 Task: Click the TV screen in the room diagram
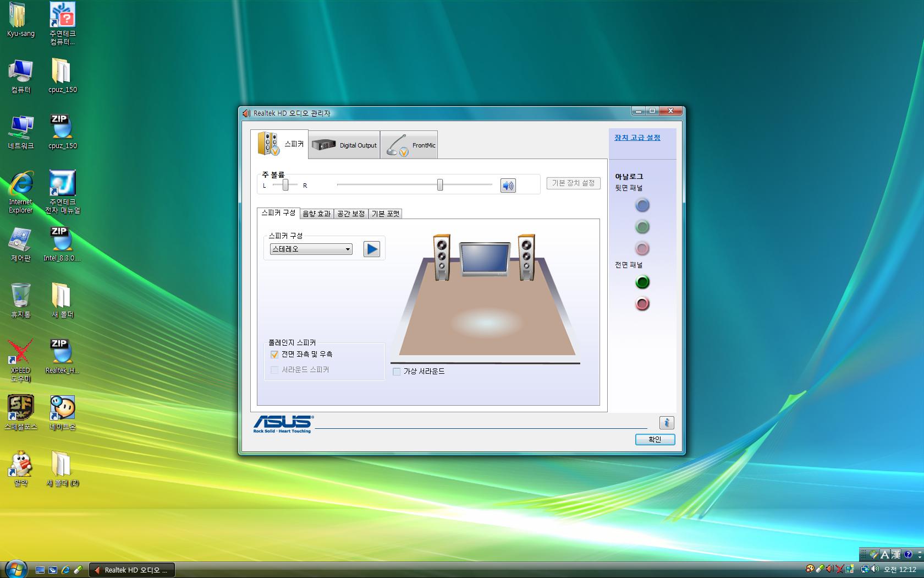point(484,259)
